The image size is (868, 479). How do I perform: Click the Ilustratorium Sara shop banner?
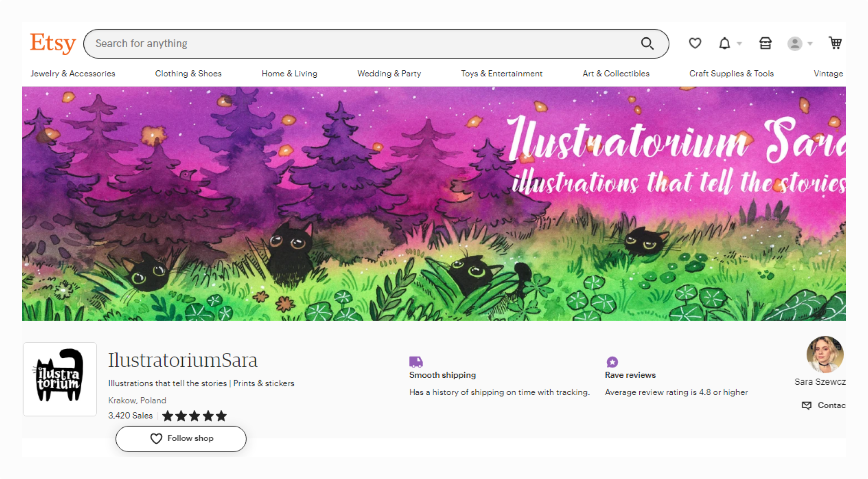(x=434, y=204)
